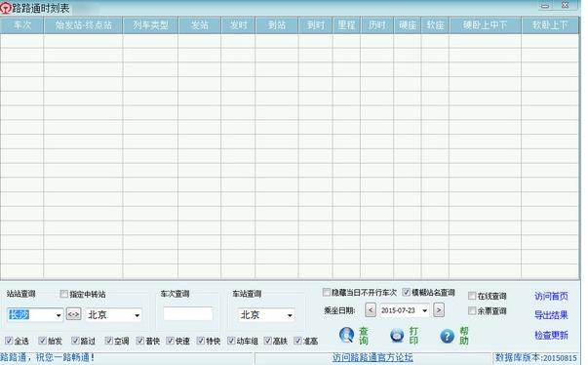Image resolution: width=588 pixels, height=365 pixels.
Task: Toggle the 特快 checkbox
Action: pyautogui.click(x=201, y=341)
